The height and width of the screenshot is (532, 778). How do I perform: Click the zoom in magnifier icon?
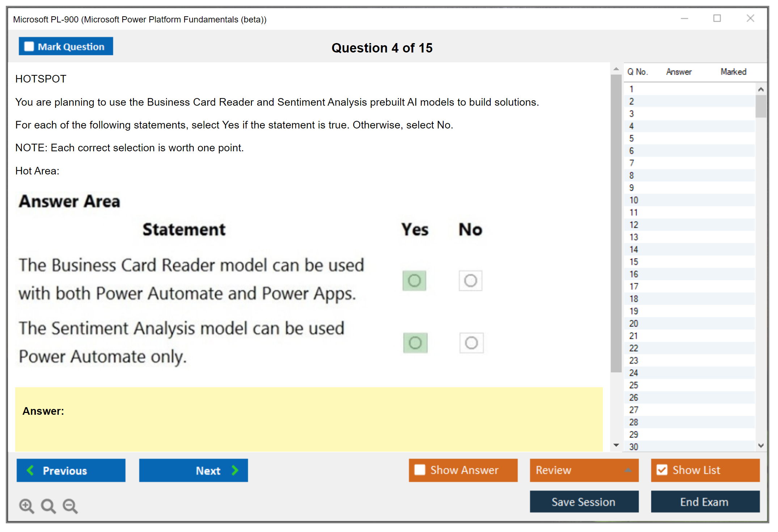[26, 506]
